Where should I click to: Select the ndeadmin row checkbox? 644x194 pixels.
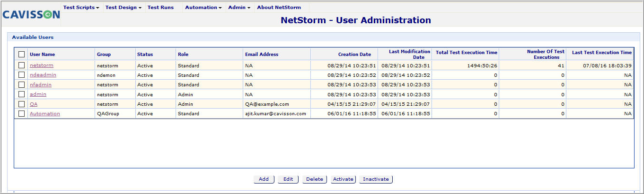click(x=21, y=75)
